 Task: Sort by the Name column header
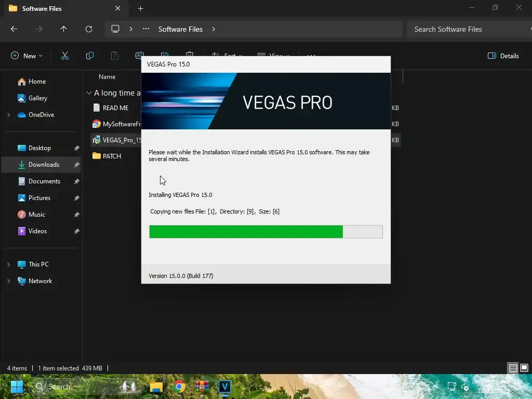(107, 77)
